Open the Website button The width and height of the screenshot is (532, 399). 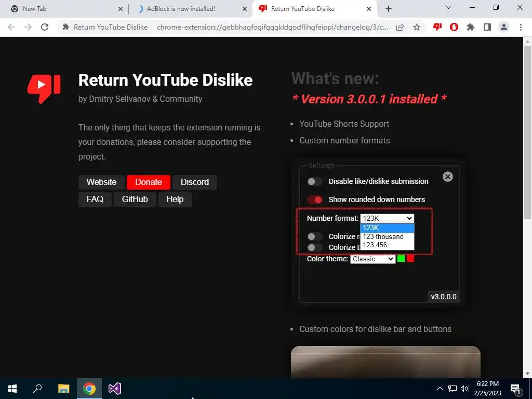(101, 182)
